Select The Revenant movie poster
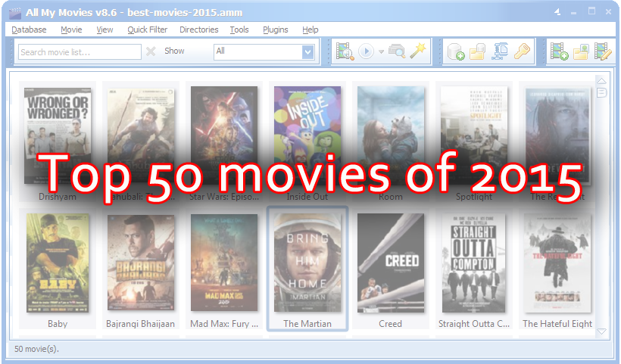The height and width of the screenshot is (364, 621). click(557, 136)
